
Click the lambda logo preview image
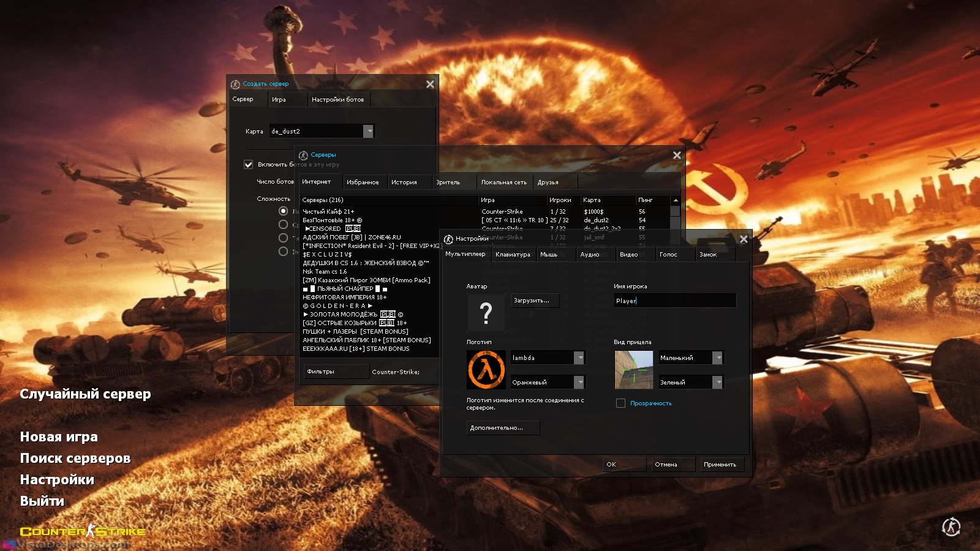pos(486,370)
